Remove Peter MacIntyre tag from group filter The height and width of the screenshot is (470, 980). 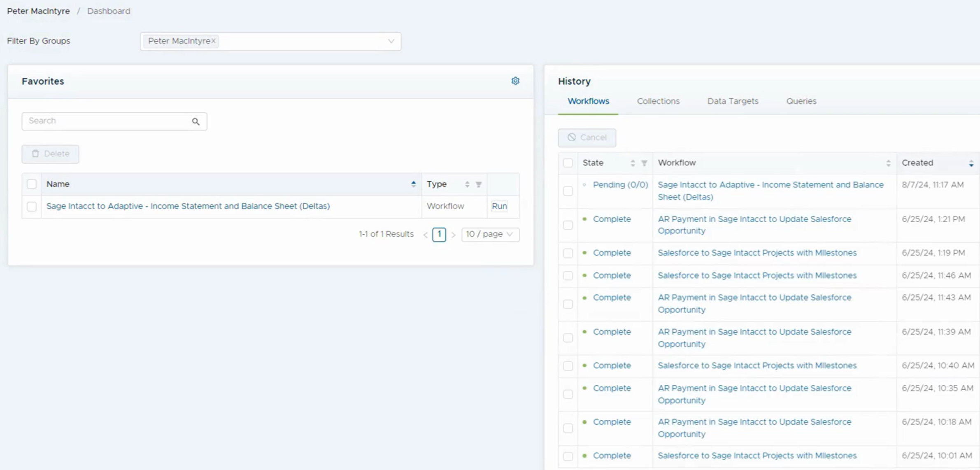pos(214,41)
